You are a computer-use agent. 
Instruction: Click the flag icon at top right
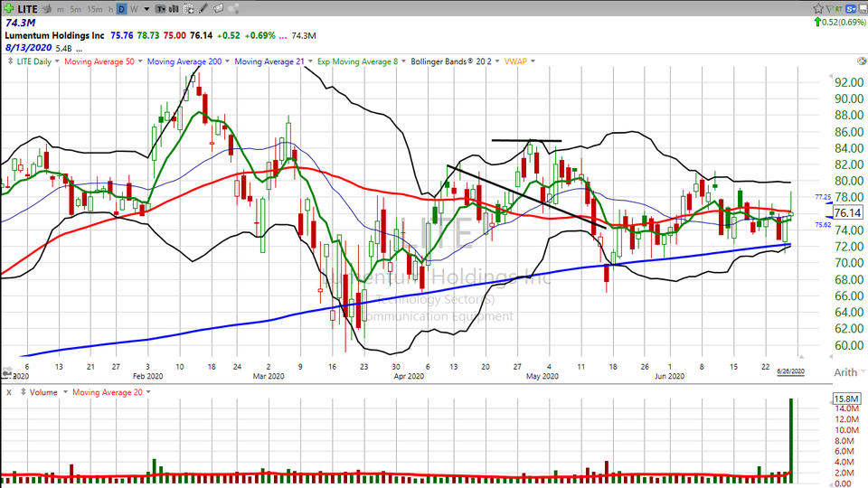tap(829, 9)
